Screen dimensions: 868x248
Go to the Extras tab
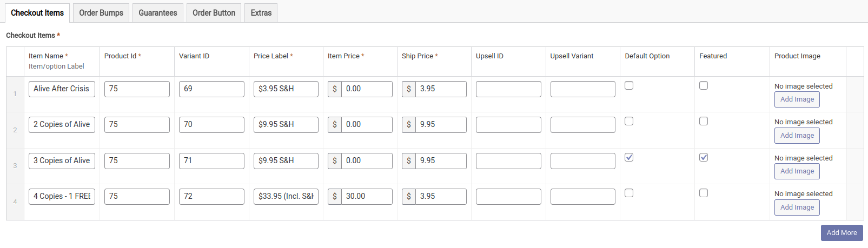point(261,13)
